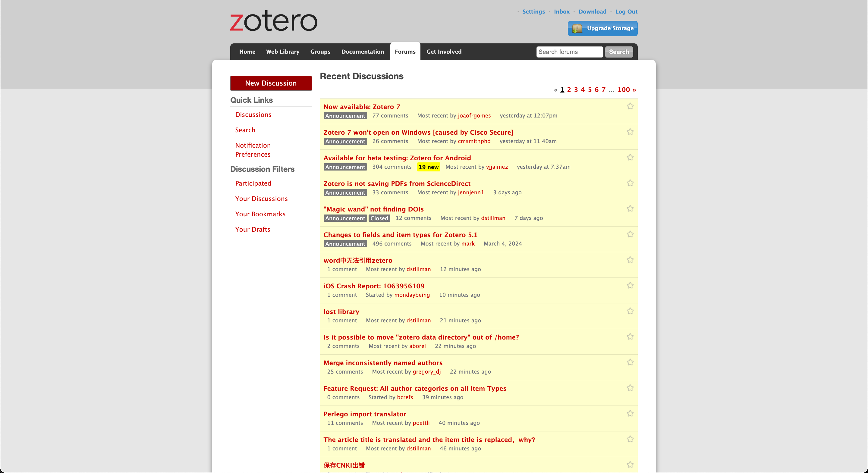868x473 pixels.
Task: Star the Zotero for Android beta discussion
Action: point(630,157)
